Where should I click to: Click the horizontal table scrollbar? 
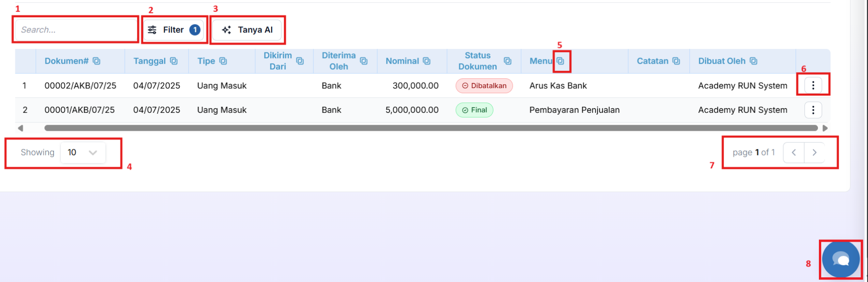(431, 128)
